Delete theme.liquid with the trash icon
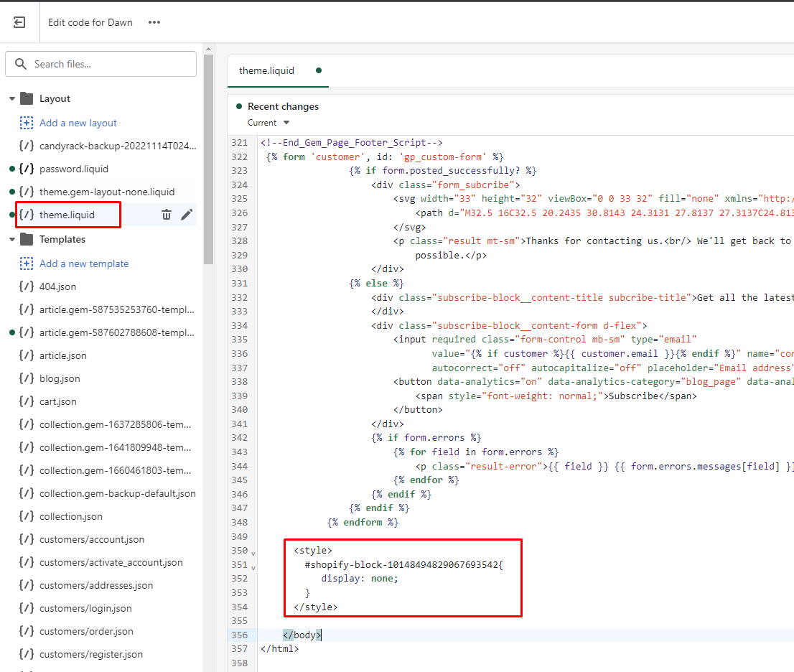 [x=166, y=215]
